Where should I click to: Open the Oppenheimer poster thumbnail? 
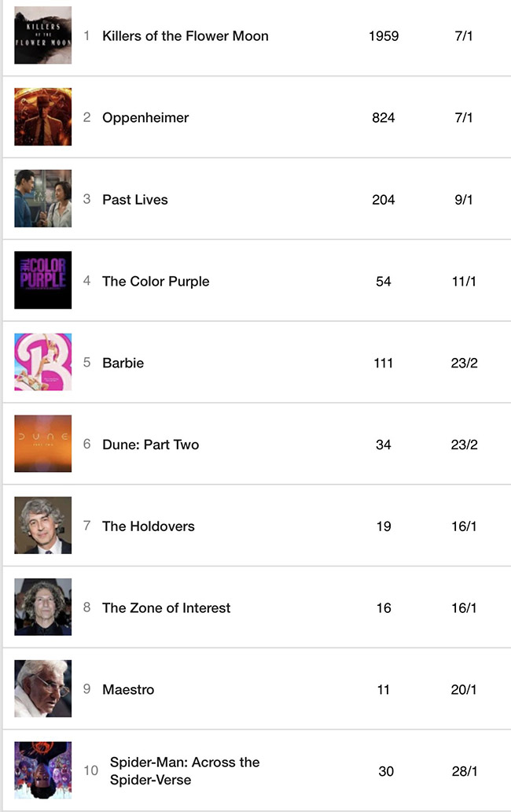42,117
